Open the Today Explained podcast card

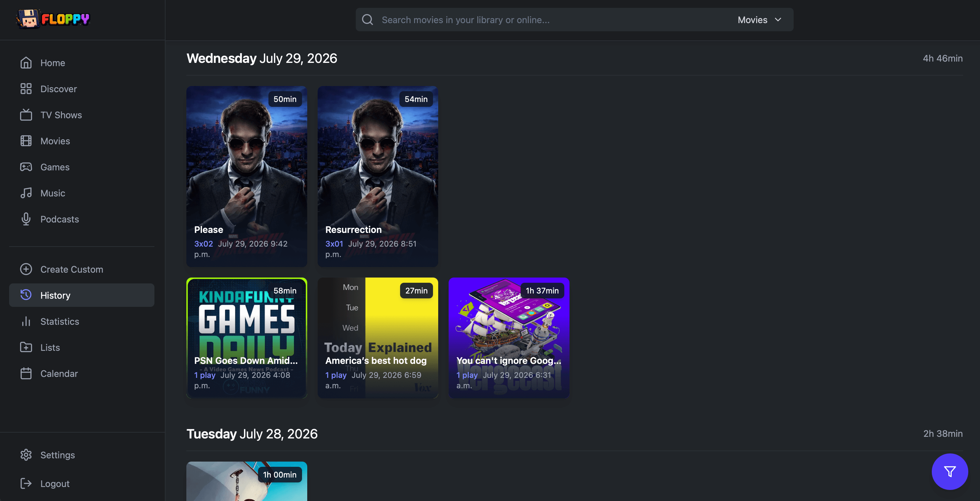click(x=378, y=338)
